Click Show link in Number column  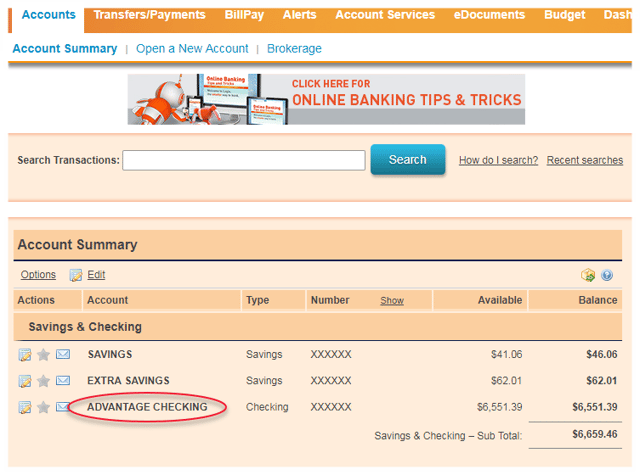(392, 301)
